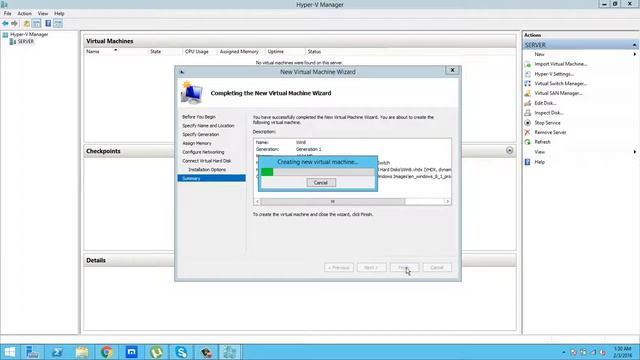
Task: Select Specify Generation wizard step
Action: click(200, 134)
